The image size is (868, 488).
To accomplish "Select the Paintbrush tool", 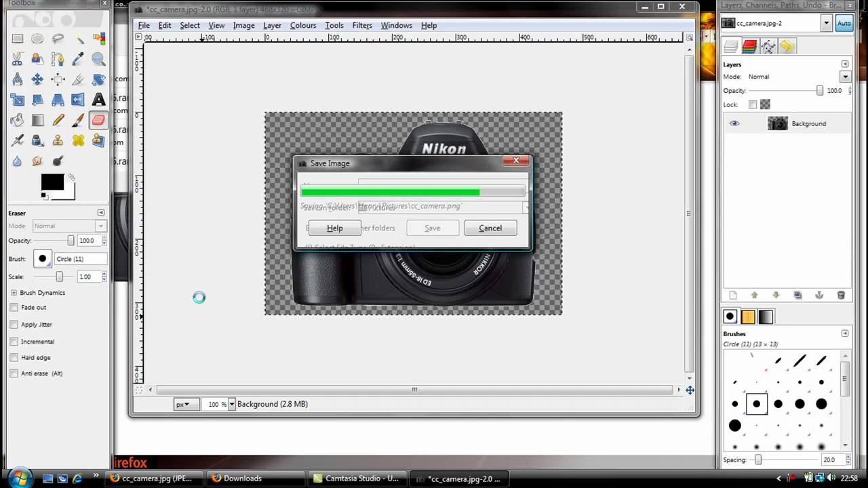I will (78, 120).
